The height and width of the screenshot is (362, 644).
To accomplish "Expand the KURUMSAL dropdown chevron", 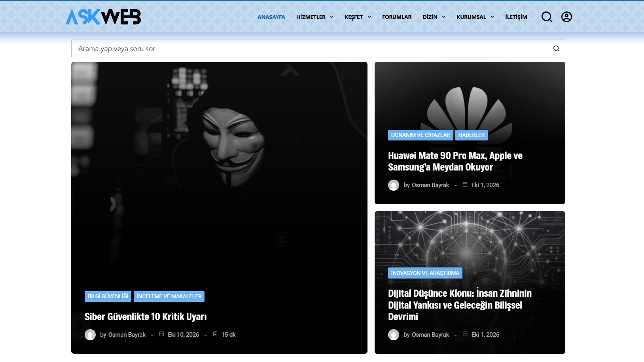I will tap(492, 17).
